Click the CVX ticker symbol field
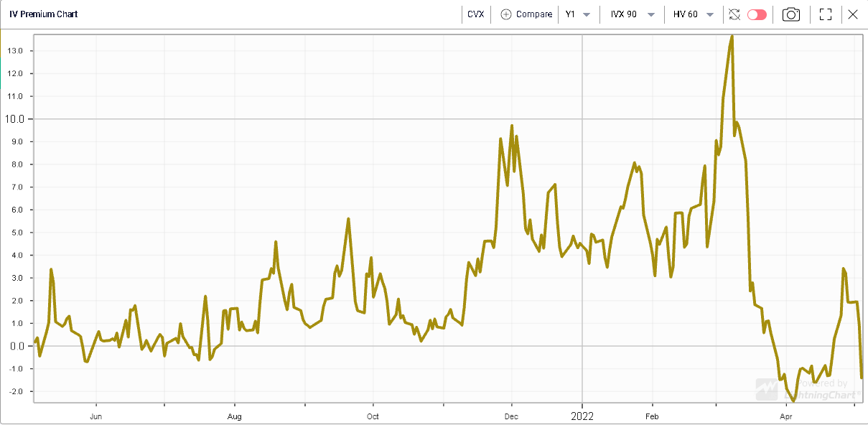The height and width of the screenshot is (425, 868). [475, 14]
